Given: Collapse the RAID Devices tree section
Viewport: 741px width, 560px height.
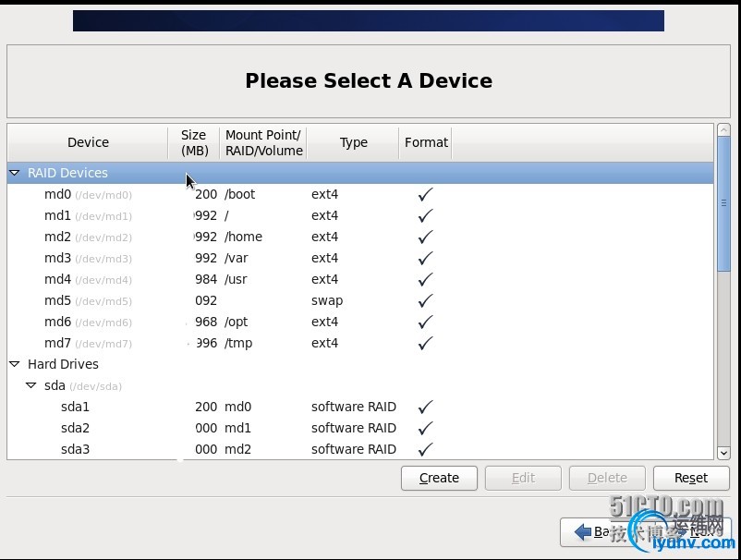Looking at the screenshot, I should (14, 173).
